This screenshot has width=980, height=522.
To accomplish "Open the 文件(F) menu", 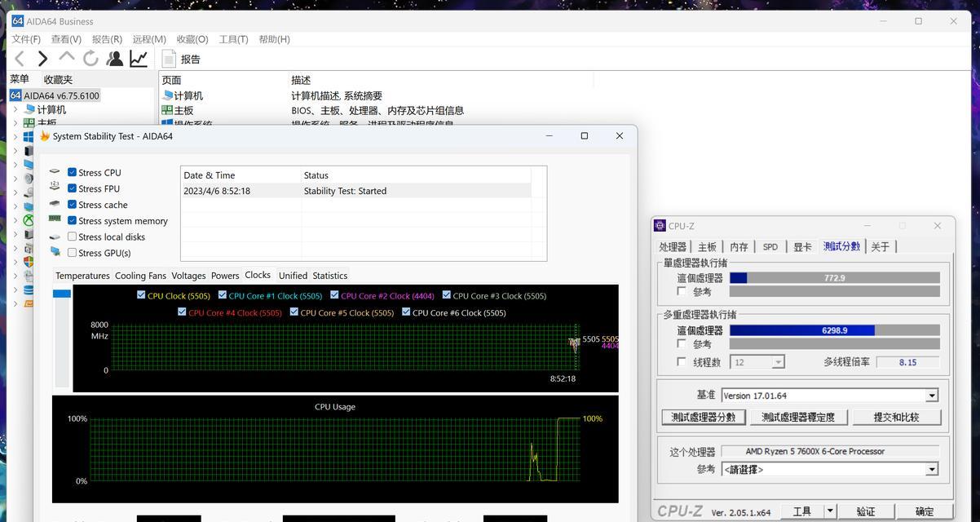I will [26, 39].
